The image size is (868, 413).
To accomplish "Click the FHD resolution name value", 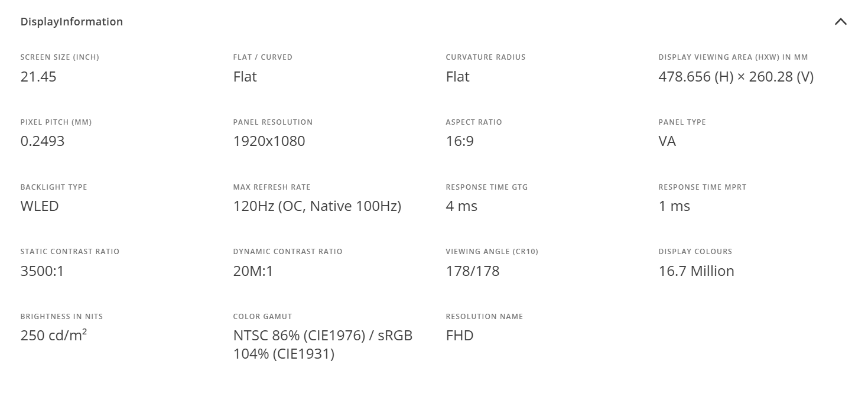I will (460, 336).
